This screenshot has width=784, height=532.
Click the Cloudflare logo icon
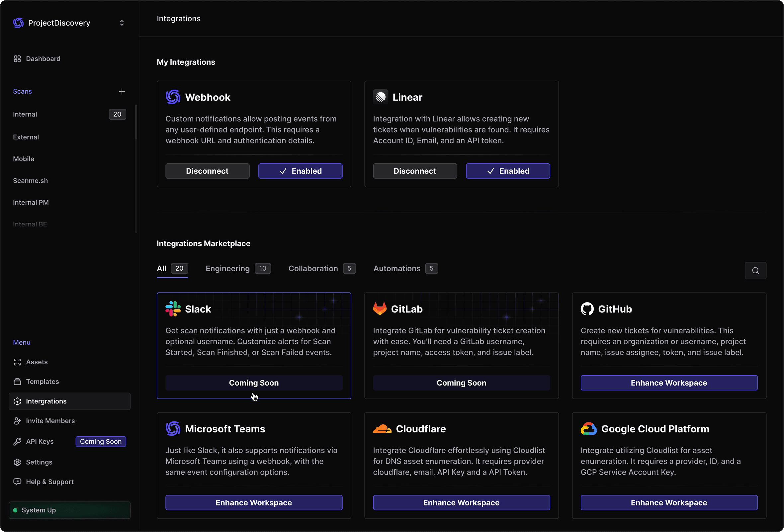coord(382,429)
